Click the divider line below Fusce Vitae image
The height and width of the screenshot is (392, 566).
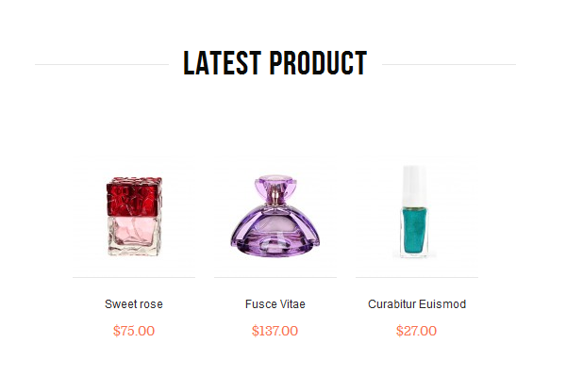pos(275,277)
